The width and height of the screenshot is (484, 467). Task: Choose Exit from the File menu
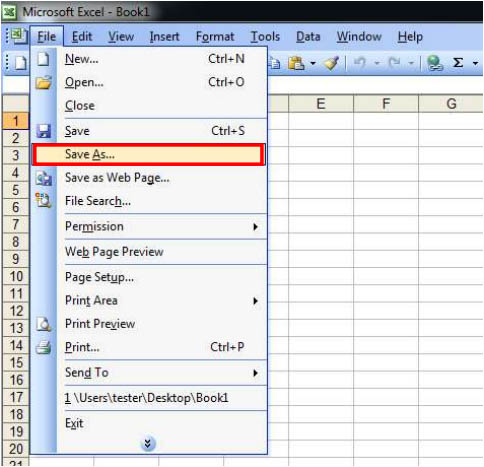[x=149, y=423]
